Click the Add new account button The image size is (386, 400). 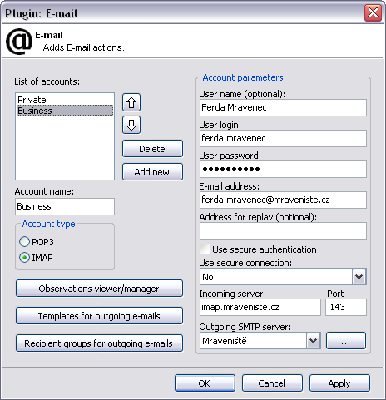(x=152, y=172)
